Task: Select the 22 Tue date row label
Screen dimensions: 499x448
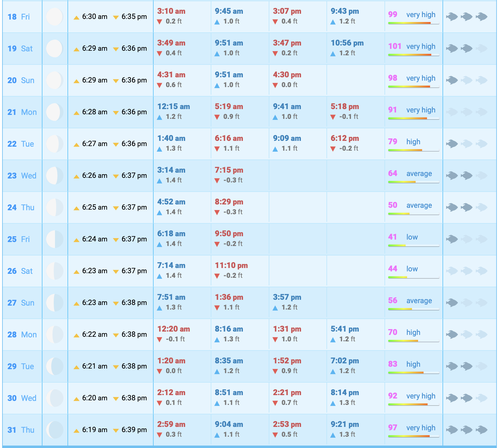Action: 21,144
